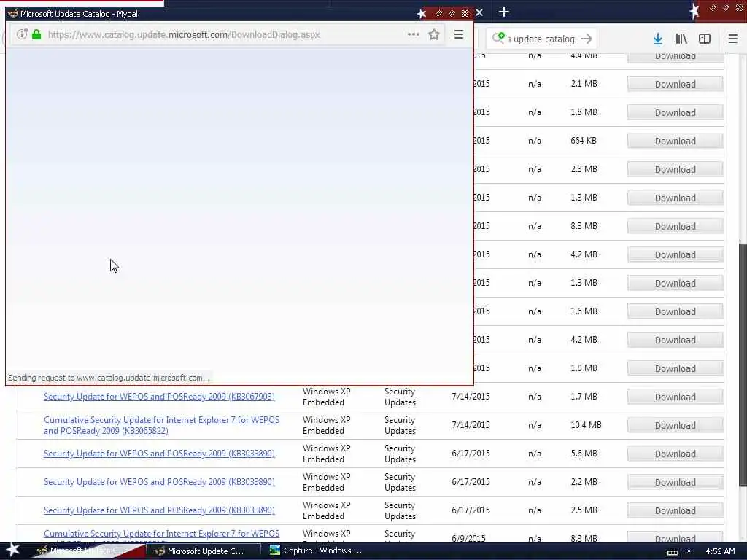Image resolution: width=747 pixels, height=560 pixels.
Task: Click the 'Sending request to www.catalog...' status text
Action: point(109,378)
